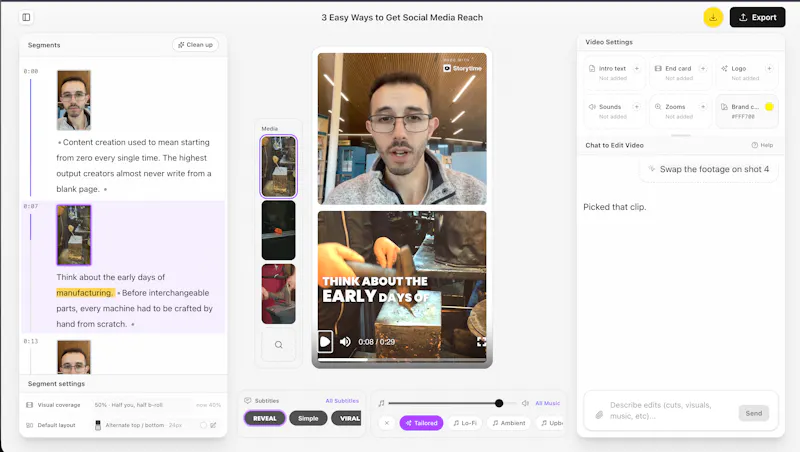The width and height of the screenshot is (800, 452).
Task: Click the highlighted word 'manufacturing.'
Action: pos(85,293)
